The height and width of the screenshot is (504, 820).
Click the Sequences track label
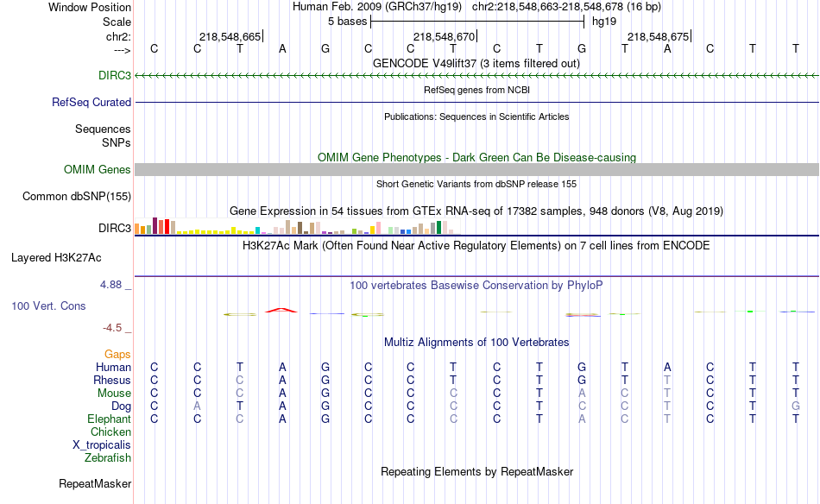(103, 129)
